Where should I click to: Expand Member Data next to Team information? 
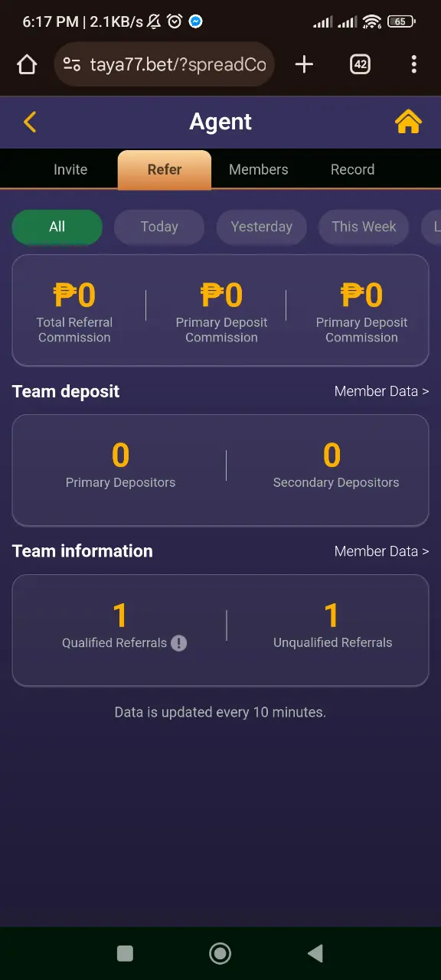(x=381, y=551)
